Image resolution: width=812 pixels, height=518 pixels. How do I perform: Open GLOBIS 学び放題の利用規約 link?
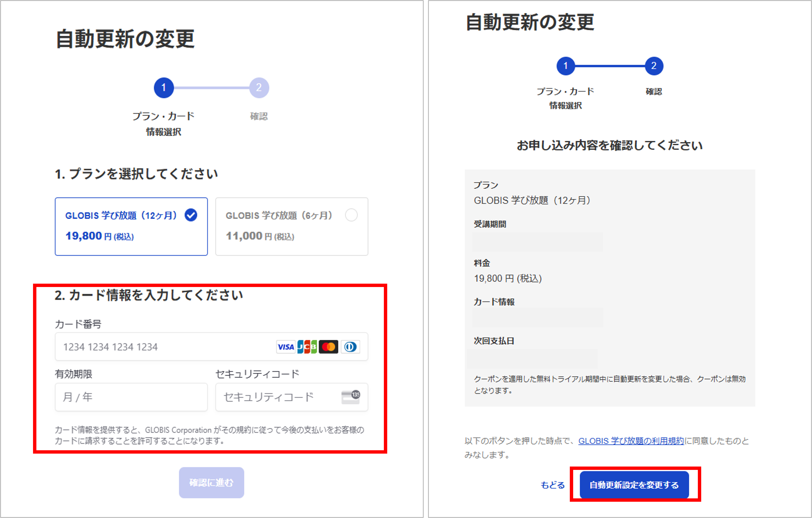pyautogui.click(x=631, y=441)
